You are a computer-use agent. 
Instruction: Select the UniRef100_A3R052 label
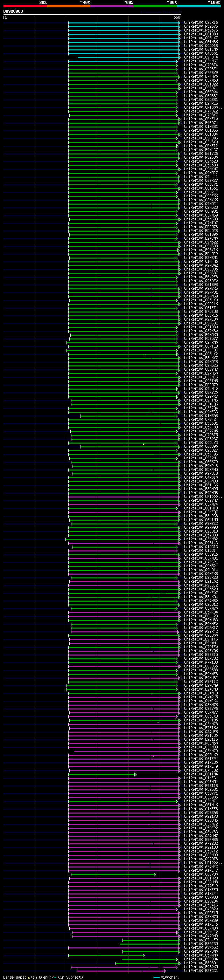click(201, 947)
